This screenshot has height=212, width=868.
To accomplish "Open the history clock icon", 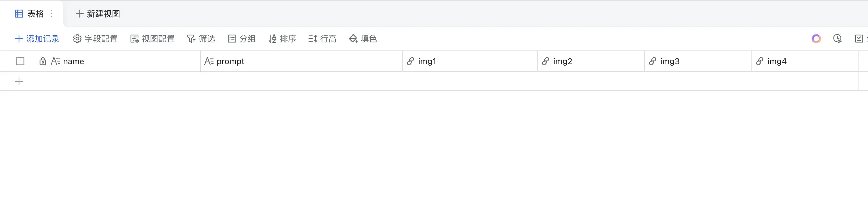I will [837, 39].
